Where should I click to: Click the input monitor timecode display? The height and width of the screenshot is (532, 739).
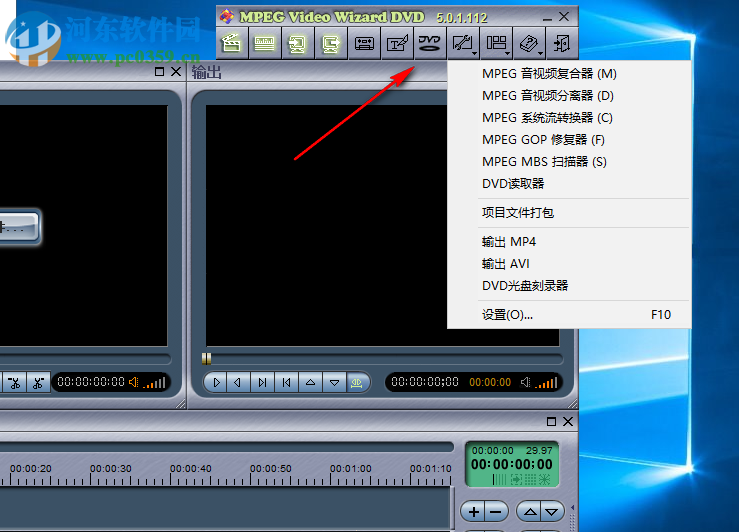click(91, 382)
